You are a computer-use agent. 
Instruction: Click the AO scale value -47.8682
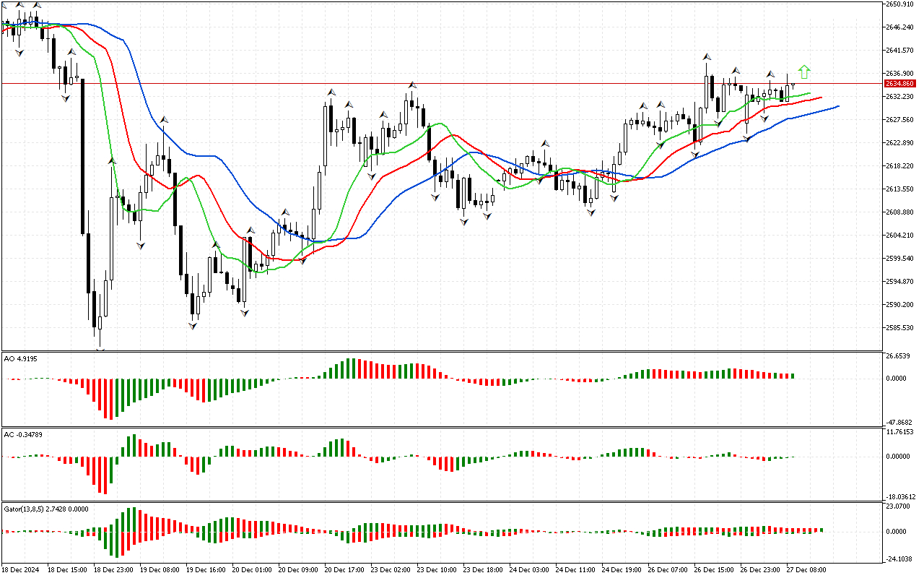(900, 423)
